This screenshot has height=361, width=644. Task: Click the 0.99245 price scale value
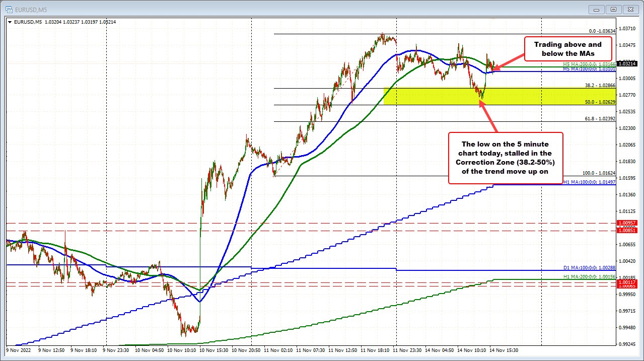(627, 344)
